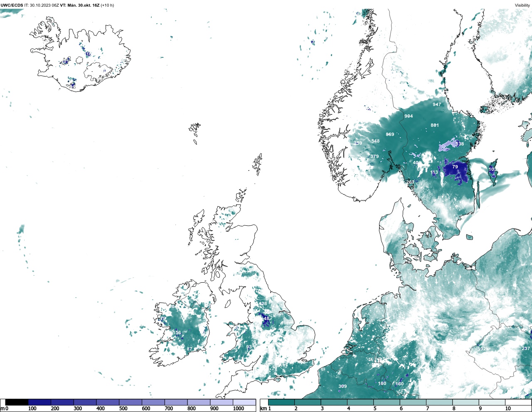
Task: Click the 400–500 m legend swatch
Action: coord(108,402)
